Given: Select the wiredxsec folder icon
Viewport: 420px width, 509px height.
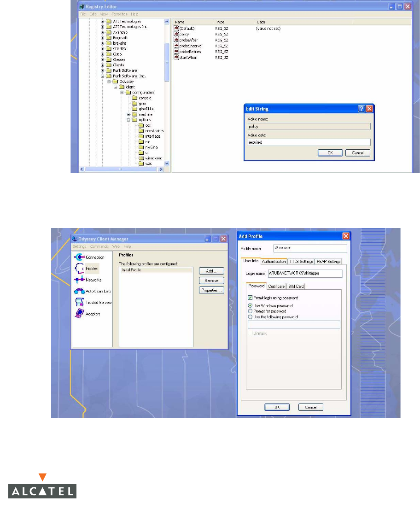Looking at the screenshot, I should (141, 158).
